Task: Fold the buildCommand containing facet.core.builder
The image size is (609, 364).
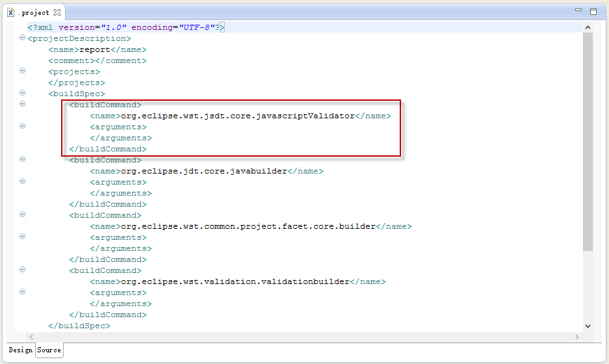Action: coord(23,215)
